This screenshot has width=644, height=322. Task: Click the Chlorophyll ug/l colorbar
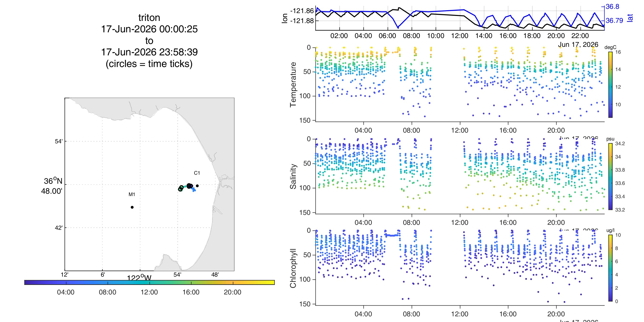[x=610, y=268]
